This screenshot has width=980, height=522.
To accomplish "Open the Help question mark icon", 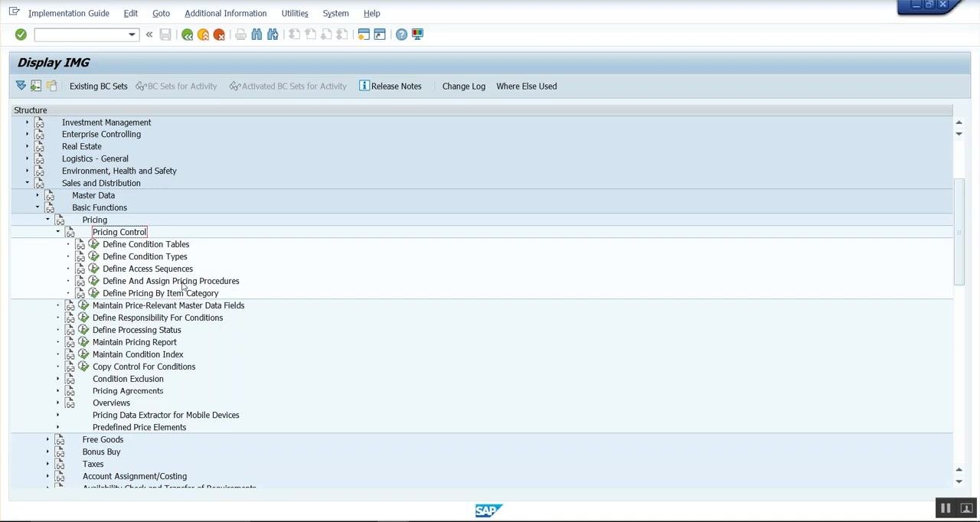I will pyautogui.click(x=401, y=34).
